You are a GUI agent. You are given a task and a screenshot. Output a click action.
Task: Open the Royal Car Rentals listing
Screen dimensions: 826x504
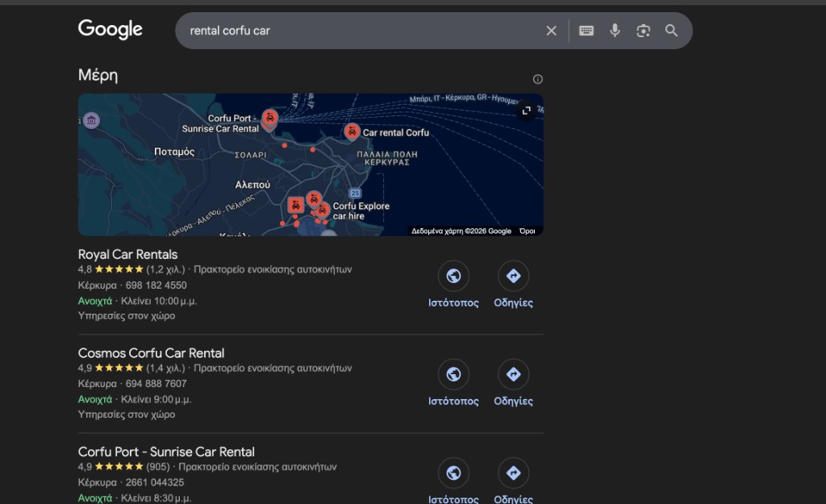[127, 255]
